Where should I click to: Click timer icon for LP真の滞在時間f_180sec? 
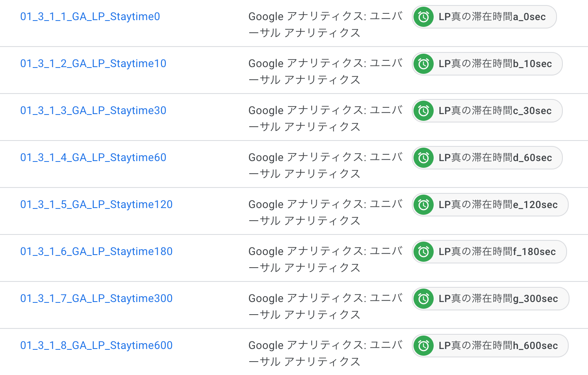pyautogui.click(x=424, y=252)
